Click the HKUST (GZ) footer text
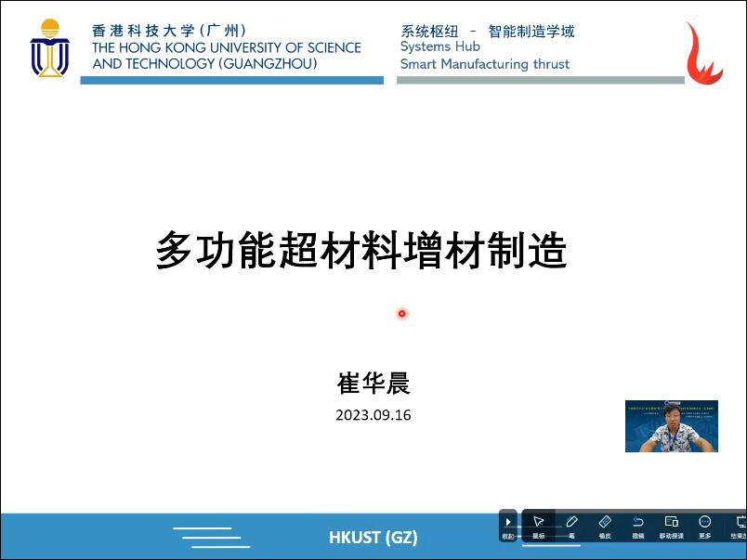The image size is (747, 560). pos(373,538)
